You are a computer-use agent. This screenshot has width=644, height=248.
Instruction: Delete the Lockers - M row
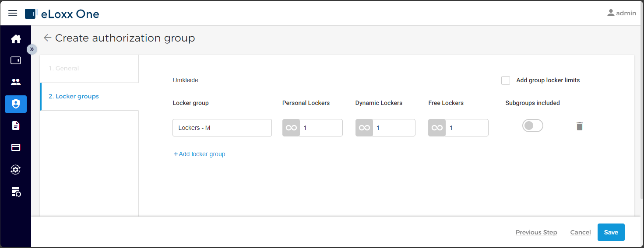tap(580, 126)
